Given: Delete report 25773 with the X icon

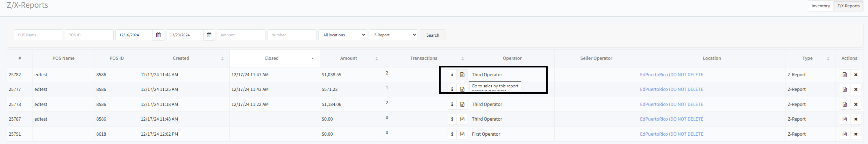Looking at the screenshot, I should [856, 104].
